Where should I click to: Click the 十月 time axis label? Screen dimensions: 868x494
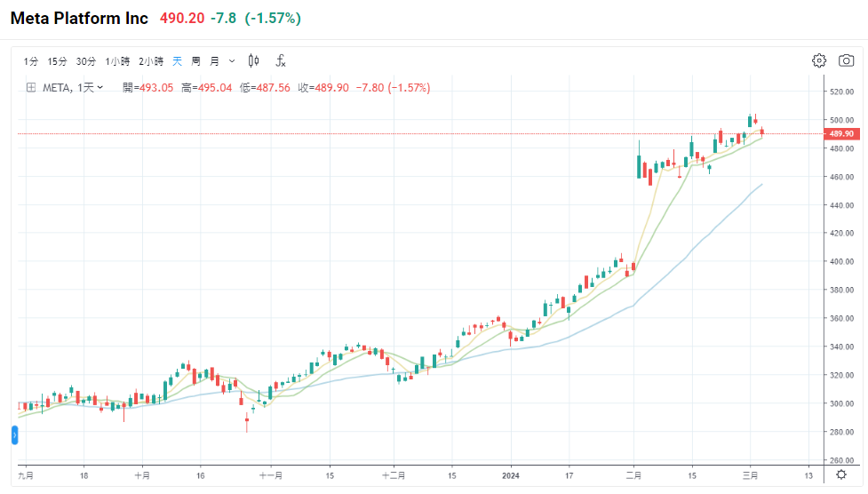pos(142,475)
